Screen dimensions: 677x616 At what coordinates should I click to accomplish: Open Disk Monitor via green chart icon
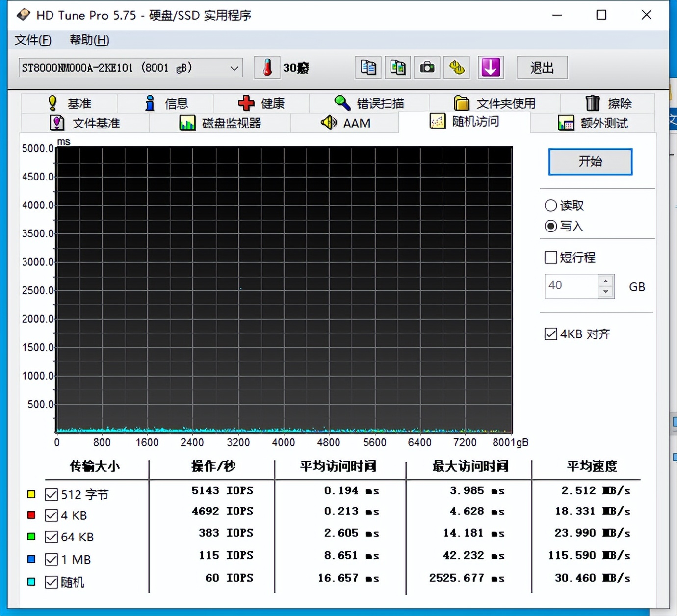pos(221,123)
